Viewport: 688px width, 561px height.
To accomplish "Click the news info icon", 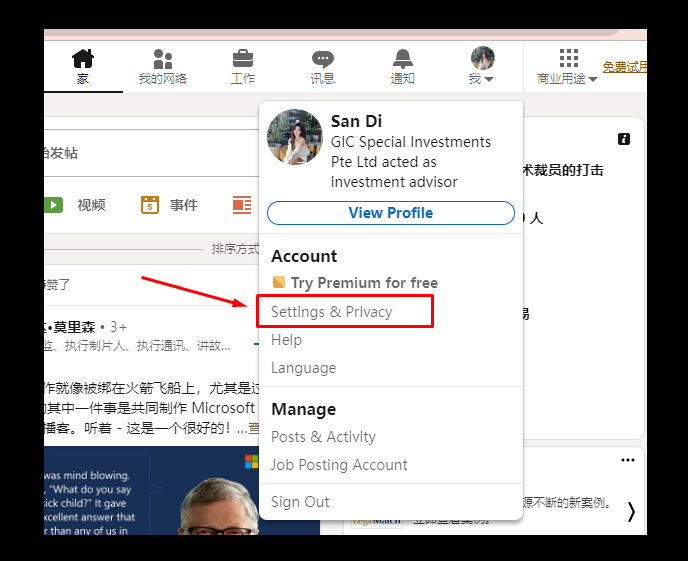I will point(624,139).
